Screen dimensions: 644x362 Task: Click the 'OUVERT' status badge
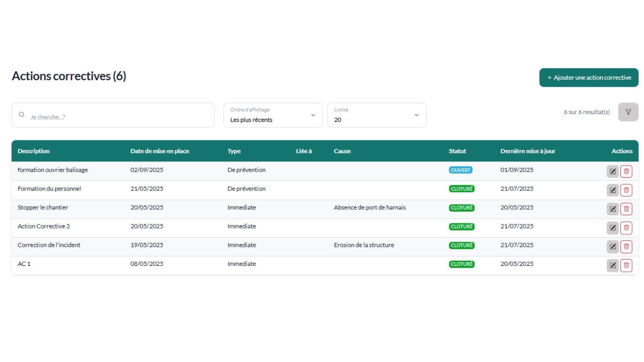point(461,170)
